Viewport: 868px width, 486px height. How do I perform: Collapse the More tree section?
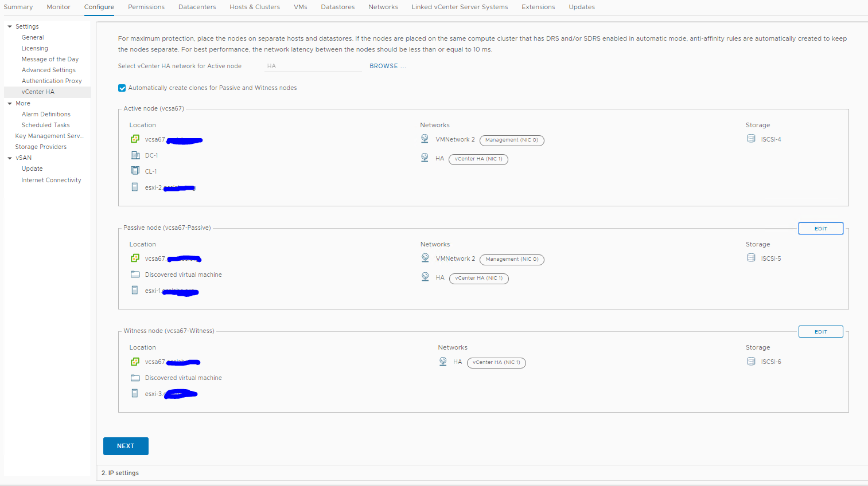point(10,104)
